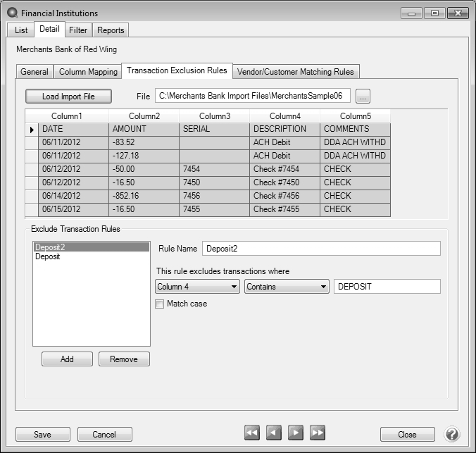Screen dimensions: 476x453
Task: Remove the selected exclusion rule
Action: pos(124,359)
